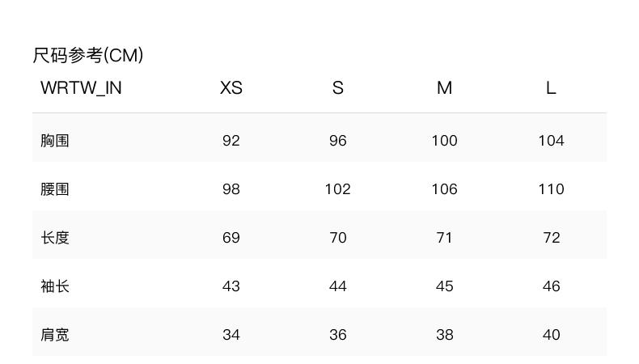Click the 肩宽 M value 38
This screenshot has width=639, height=364.
(x=444, y=335)
